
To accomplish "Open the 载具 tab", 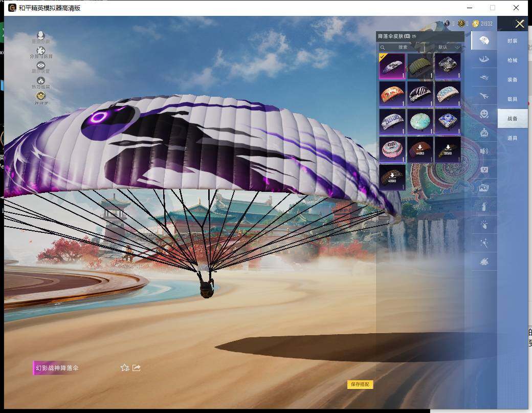I will point(512,99).
